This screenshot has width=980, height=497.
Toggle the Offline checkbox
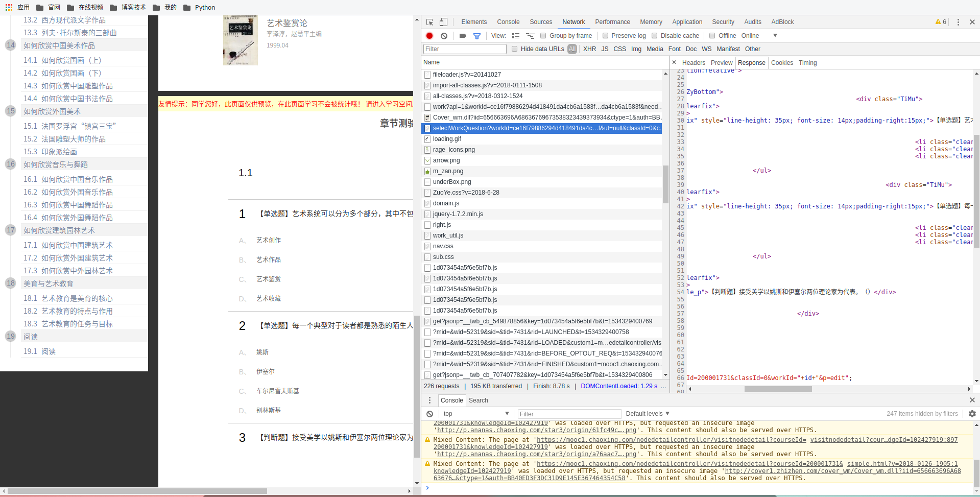(x=712, y=36)
